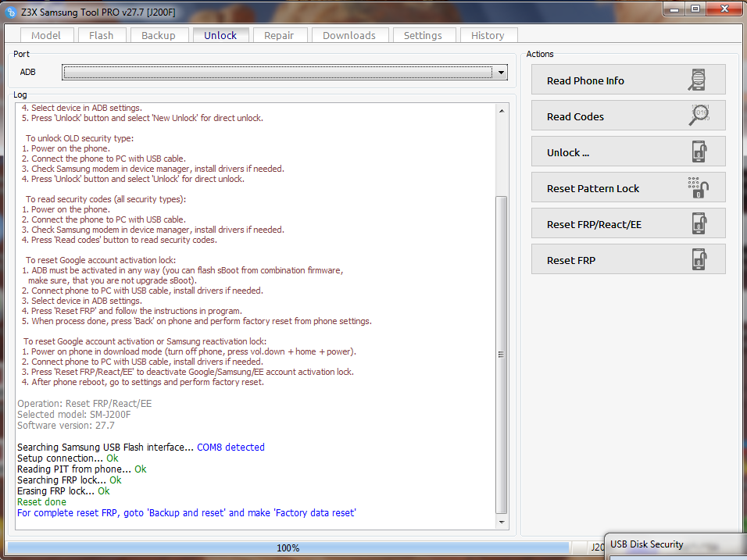
Task: Click the Unlock ... button label
Action: pos(568,153)
